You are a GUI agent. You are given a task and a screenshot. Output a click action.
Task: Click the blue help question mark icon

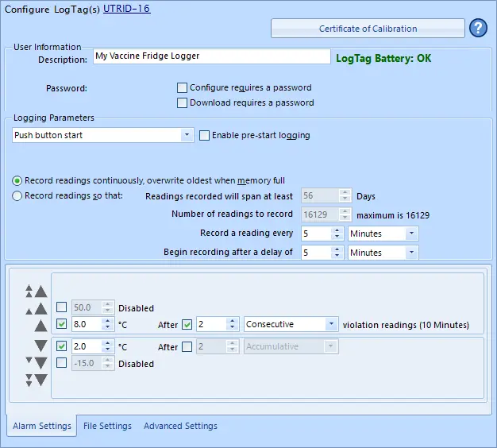478,29
